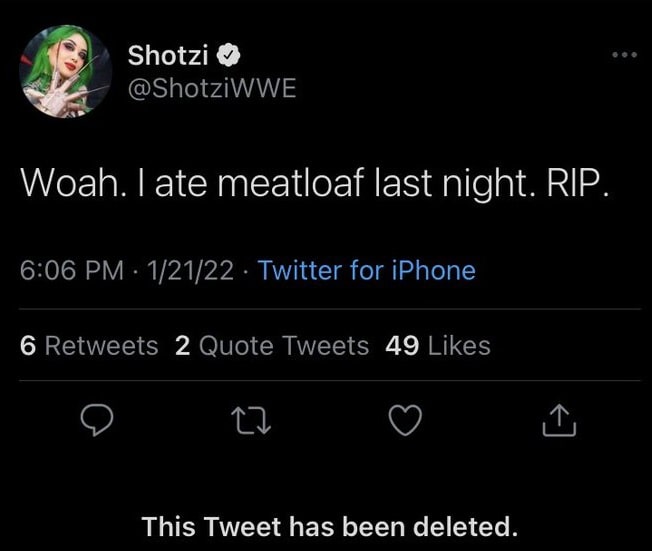Tap the 'This Tweet has been deleted.' notice
The width and height of the screenshot is (652, 551).
tap(329, 525)
